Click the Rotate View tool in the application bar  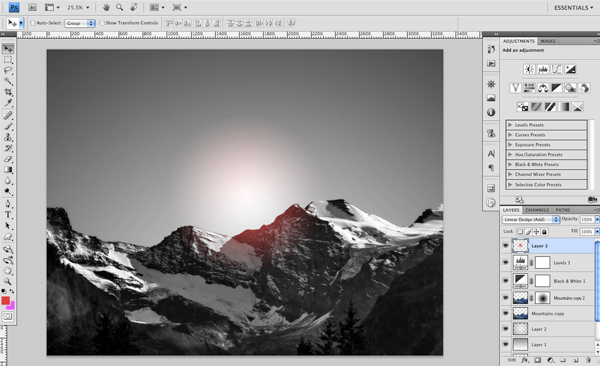pos(134,7)
